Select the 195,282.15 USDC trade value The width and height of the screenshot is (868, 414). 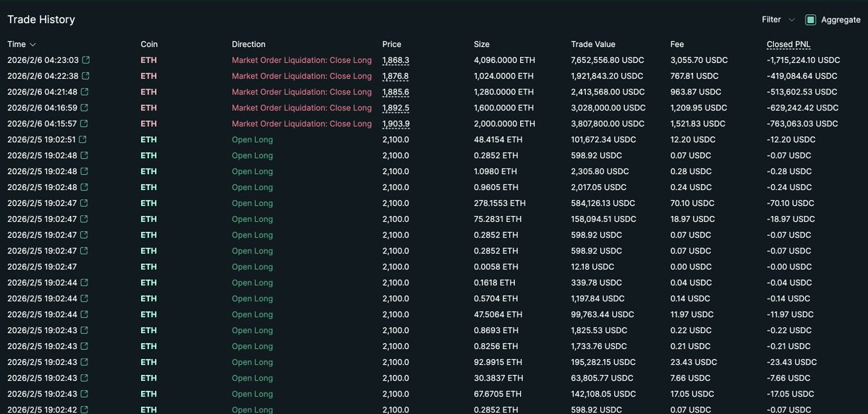[x=603, y=362]
